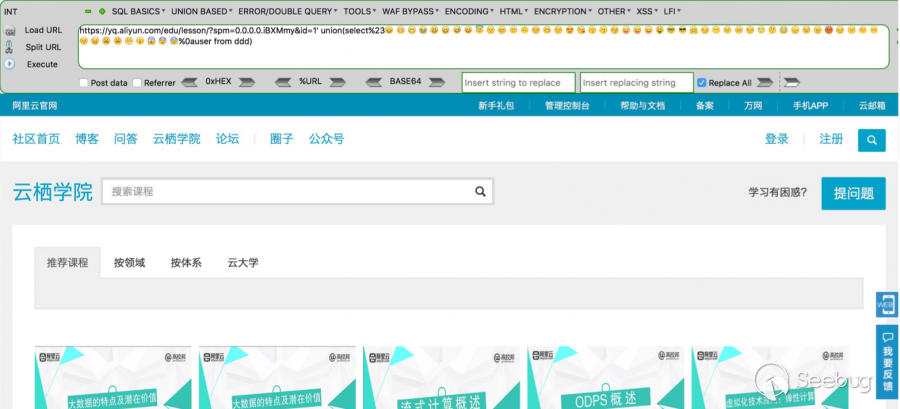Click the 管理控制台 link

click(x=567, y=106)
